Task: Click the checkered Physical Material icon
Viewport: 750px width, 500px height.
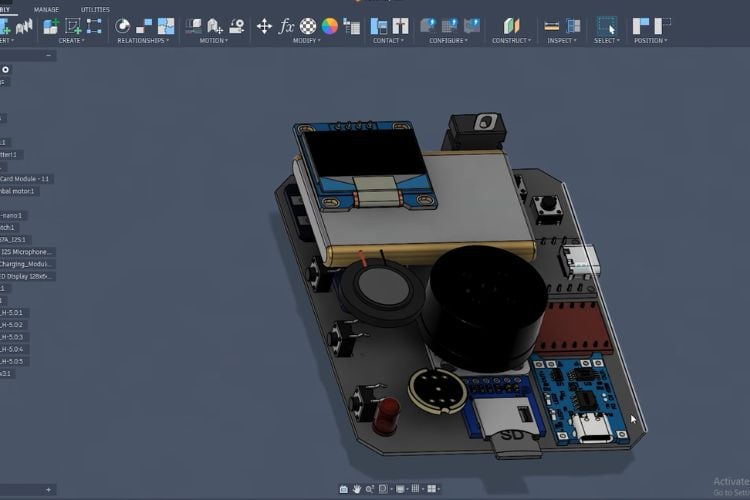Action: (308, 26)
